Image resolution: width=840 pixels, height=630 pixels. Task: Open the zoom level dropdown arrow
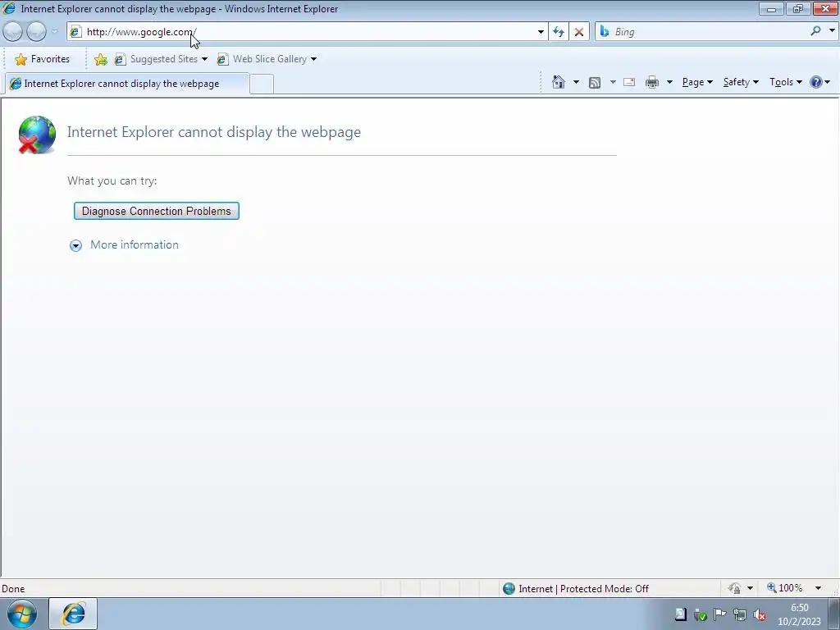point(818,588)
